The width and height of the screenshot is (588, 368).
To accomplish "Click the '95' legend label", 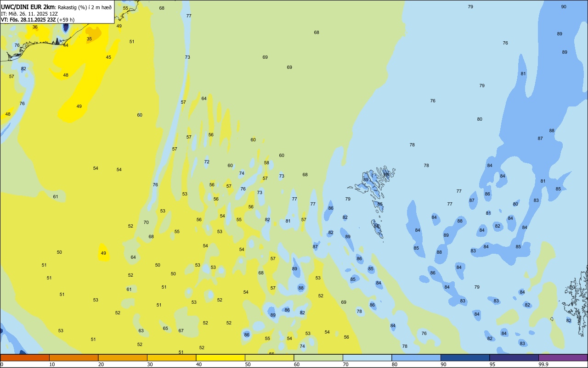I will [x=492, y=364].
